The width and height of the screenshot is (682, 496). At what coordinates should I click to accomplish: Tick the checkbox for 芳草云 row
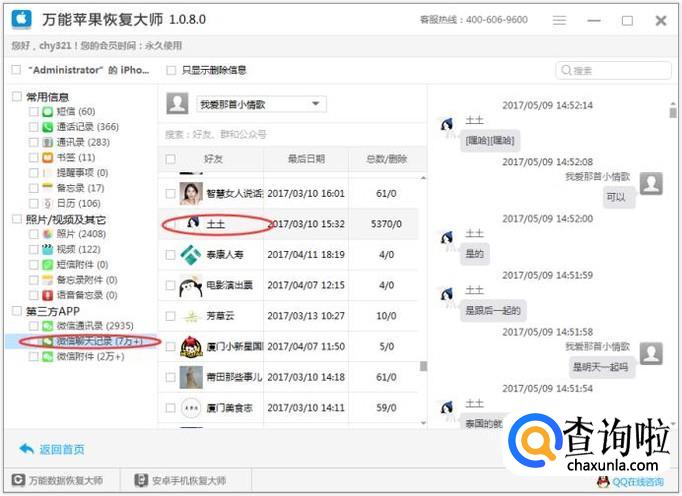170,316
